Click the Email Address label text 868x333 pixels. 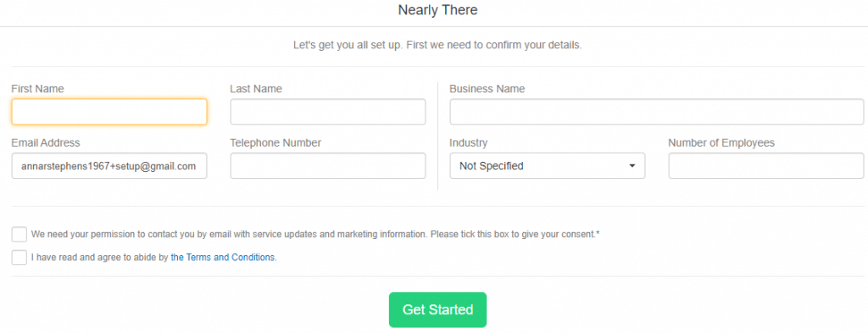click(x=46, y=142)
